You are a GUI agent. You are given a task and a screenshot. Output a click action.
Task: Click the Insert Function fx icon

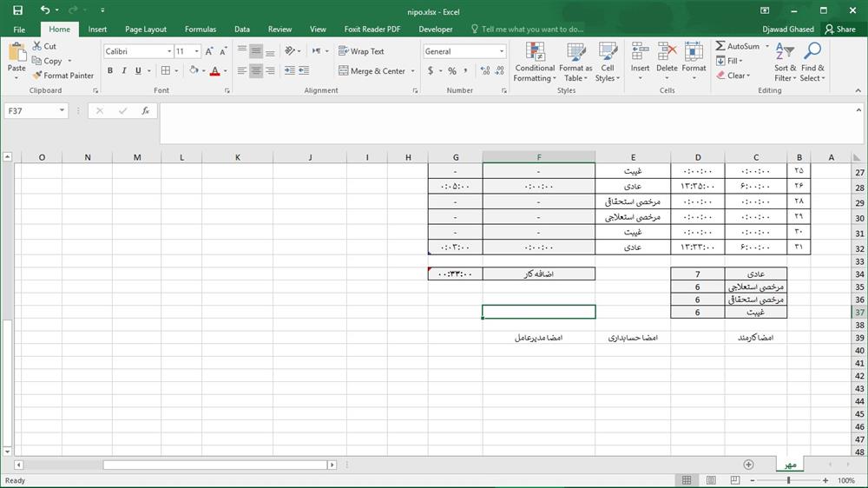click(x=146, y=111)
